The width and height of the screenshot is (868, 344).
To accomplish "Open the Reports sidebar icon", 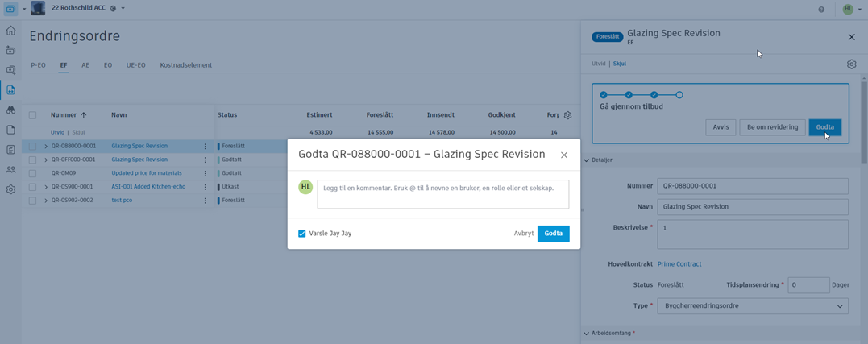I will click(10, 149).
